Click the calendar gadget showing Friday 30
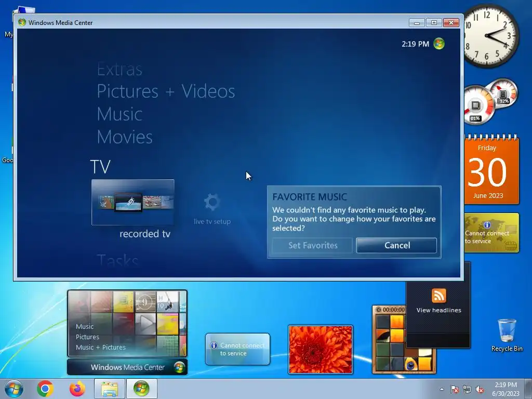This screenshot has height=399, width=532. [491, 170]
